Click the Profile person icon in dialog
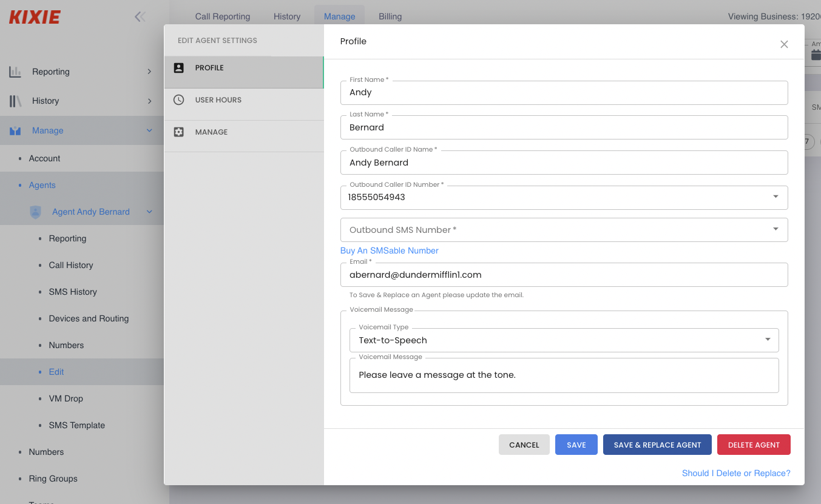 [178, 68]
